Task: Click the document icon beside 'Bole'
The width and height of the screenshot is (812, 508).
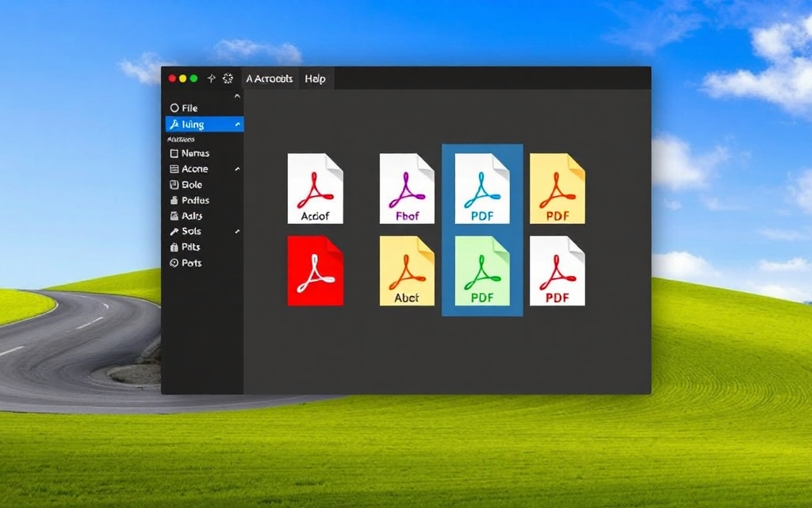Action: point(174,184)
